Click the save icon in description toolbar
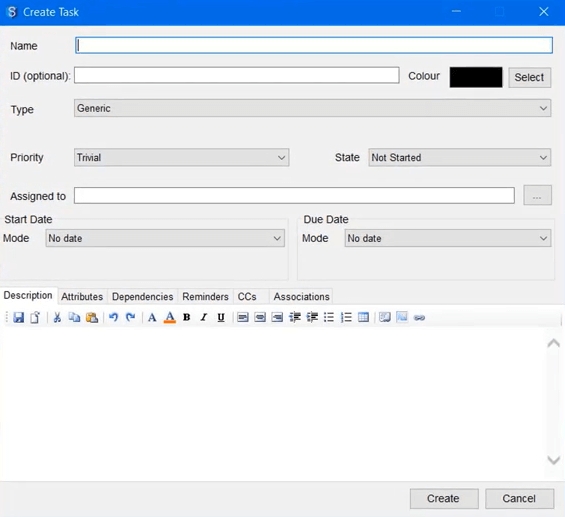The image size is (565, 517). (18, 317)
